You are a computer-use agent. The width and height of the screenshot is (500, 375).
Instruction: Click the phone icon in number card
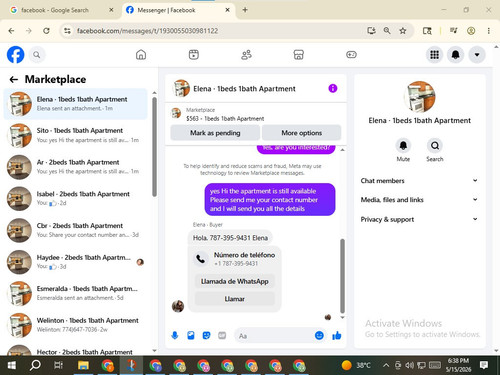tap(201, 259)
